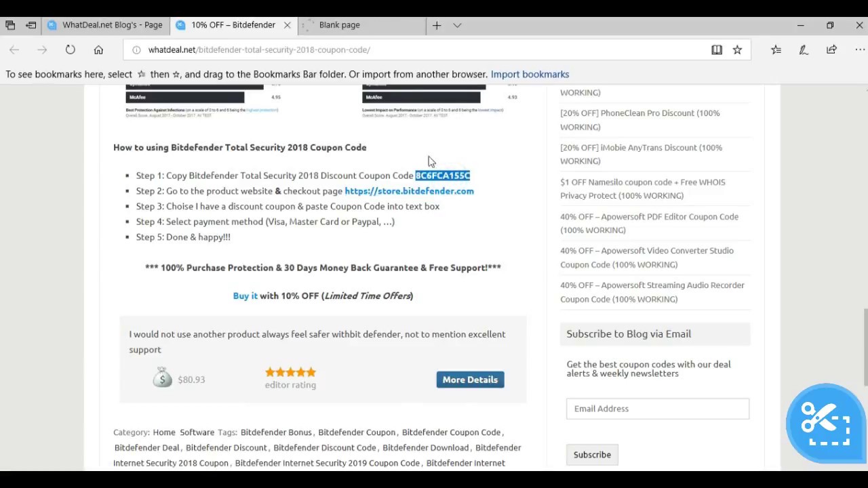This screenshot has height=488, width=868.
Task: Click the Subscribe button
Action: tap(592, 455)
